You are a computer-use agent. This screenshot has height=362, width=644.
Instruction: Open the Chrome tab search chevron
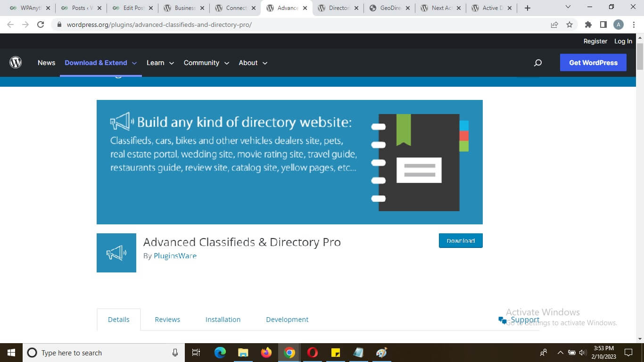(568, 8)
